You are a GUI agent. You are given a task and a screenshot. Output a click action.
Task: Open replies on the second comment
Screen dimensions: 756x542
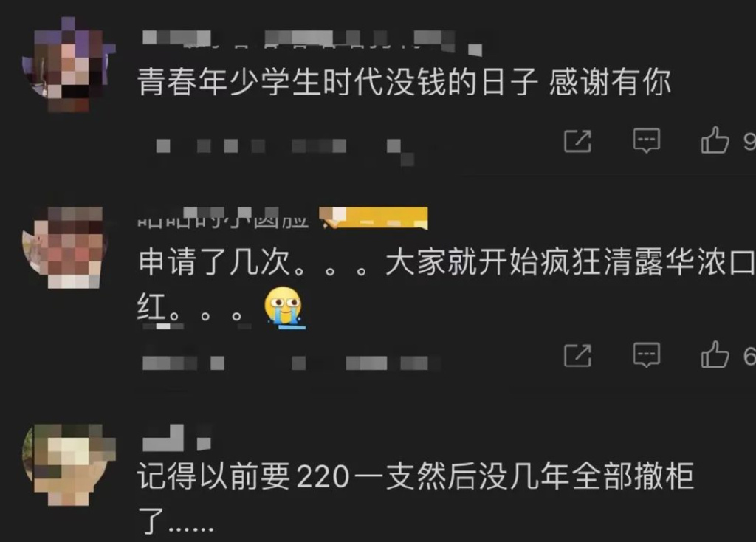(647, 355)
